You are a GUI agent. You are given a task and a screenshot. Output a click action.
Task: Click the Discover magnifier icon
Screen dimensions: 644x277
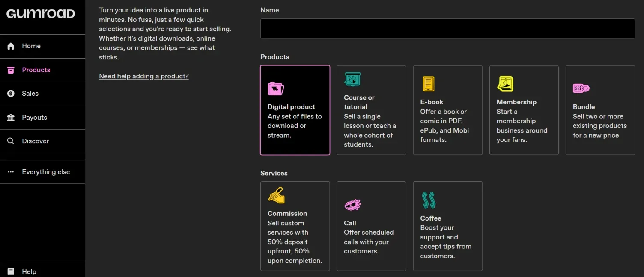pos(11,141)
